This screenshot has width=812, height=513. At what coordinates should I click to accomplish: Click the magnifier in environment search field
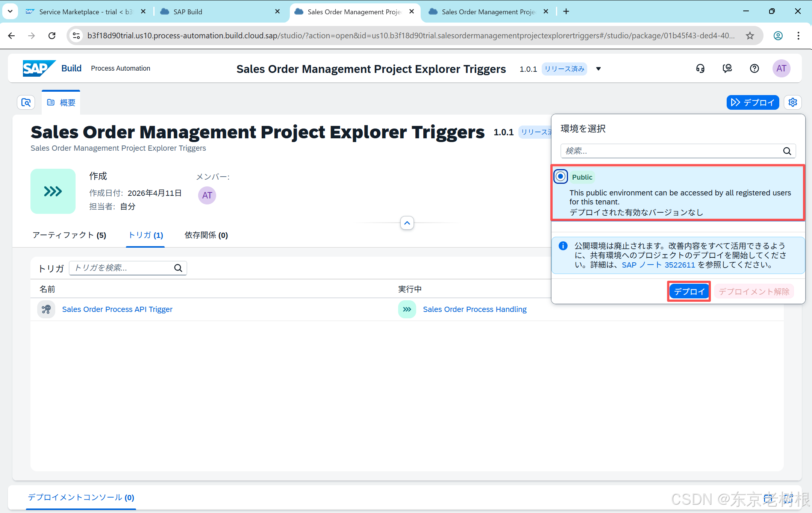click(x=787, y=151)
